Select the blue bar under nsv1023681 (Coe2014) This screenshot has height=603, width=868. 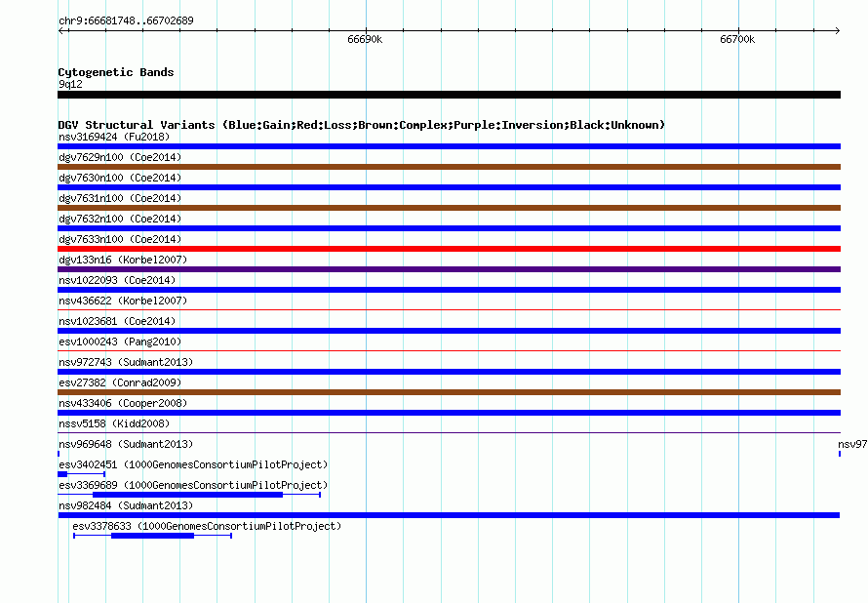[x=449, y=331]
